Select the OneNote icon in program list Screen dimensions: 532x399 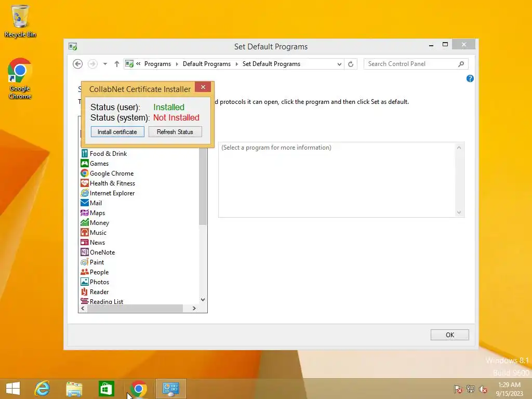[85, 252]
